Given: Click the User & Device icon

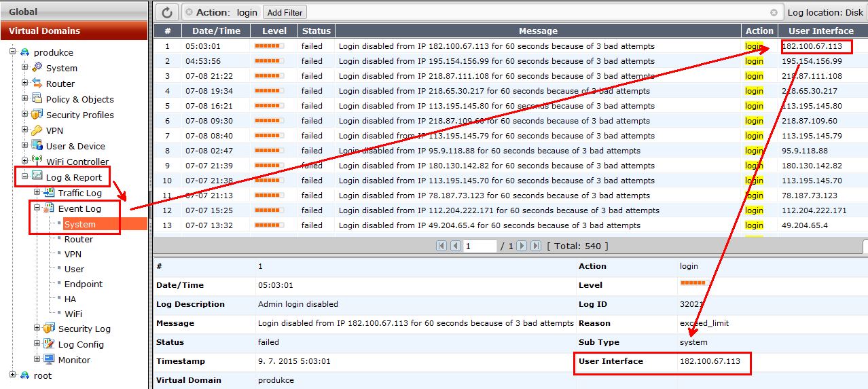Looking at the screenshot, I should click(37, 145).
